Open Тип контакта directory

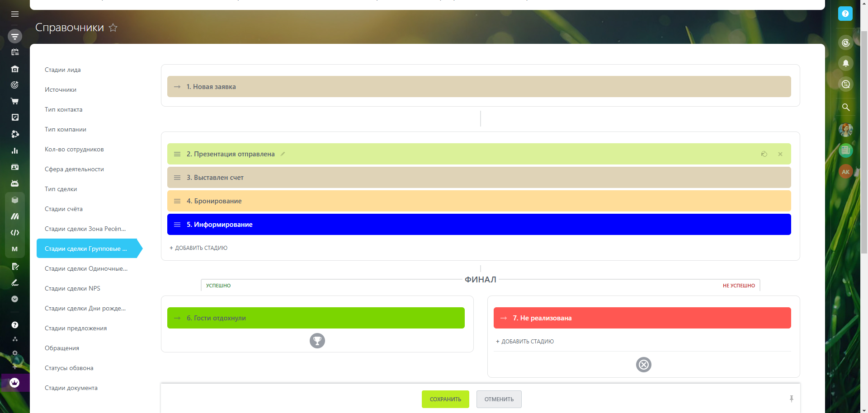pyautogui.click(x=63, y=109)
